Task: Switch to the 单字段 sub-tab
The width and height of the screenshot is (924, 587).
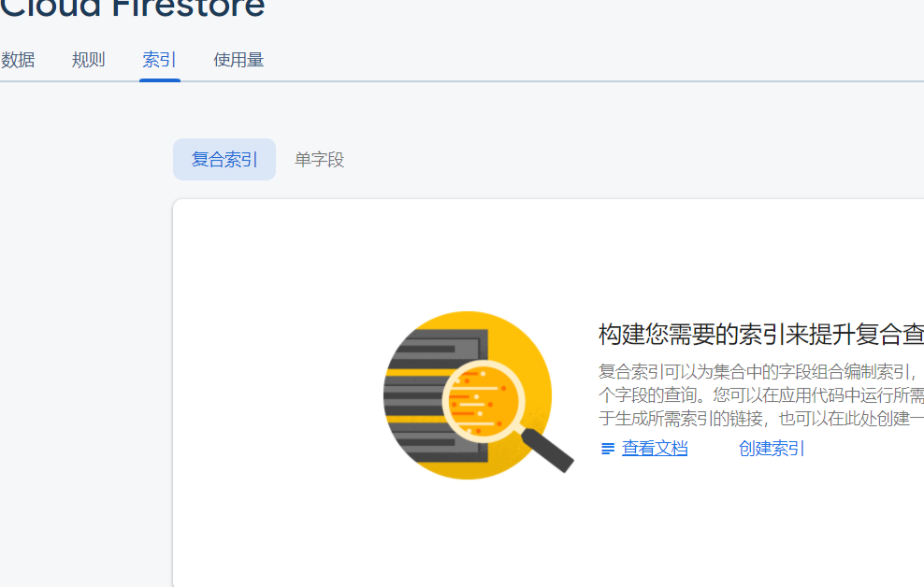Action: tap(320, 160)
